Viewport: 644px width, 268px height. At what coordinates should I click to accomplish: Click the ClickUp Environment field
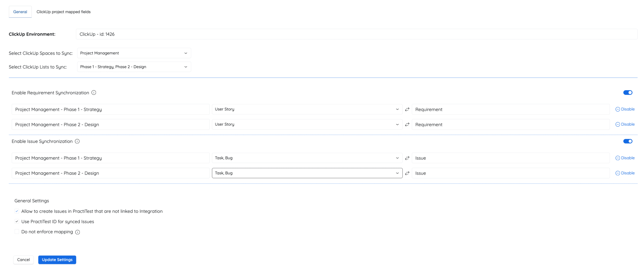point(356,34)
